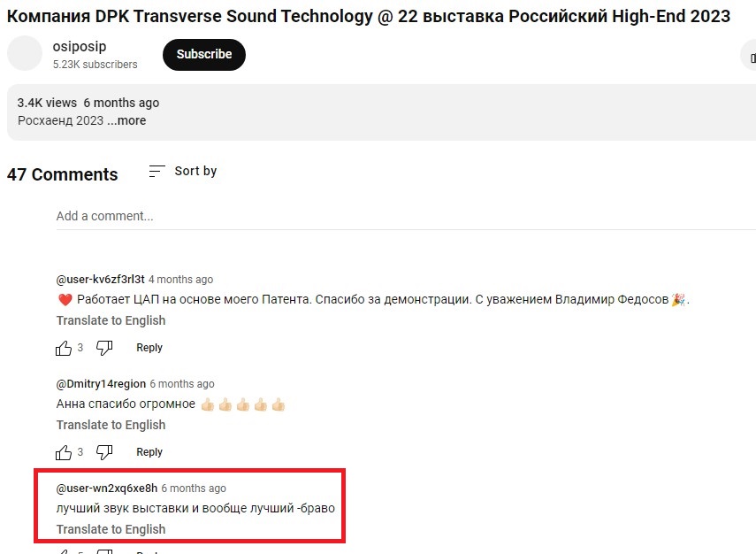The image size is (756, 554).
Task: Like the comment by @user-kv6zf3rl3t
Action: click(63, 348)
